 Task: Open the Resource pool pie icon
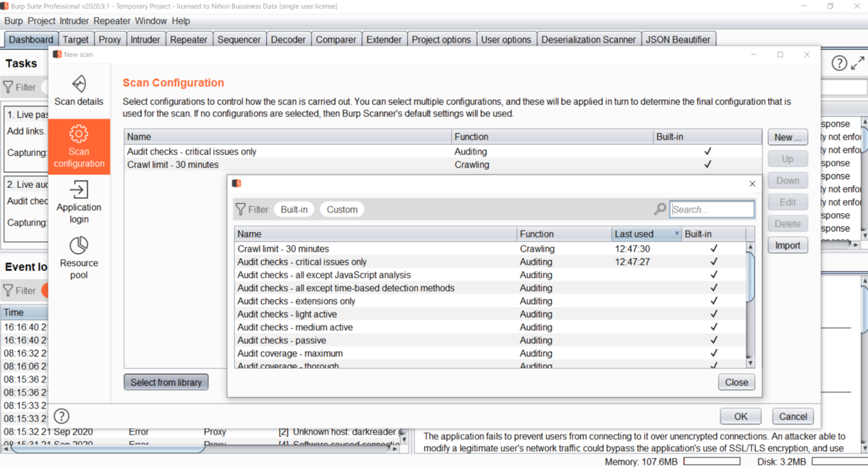click(79, 245)
